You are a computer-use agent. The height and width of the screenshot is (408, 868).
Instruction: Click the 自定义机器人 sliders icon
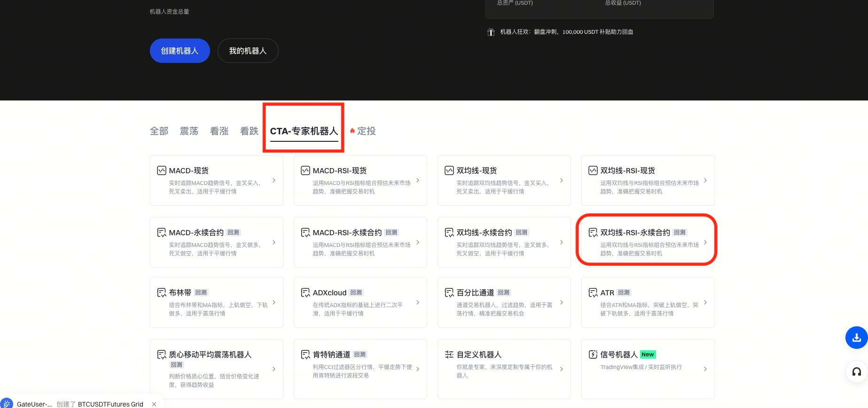(449, 354)
